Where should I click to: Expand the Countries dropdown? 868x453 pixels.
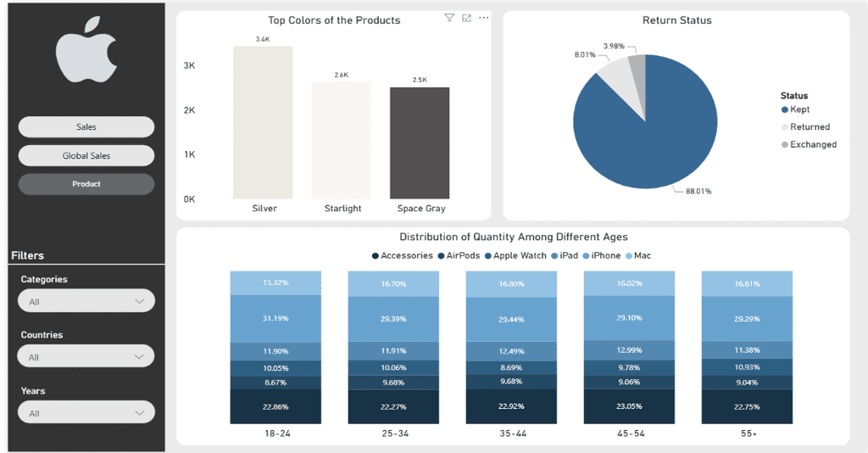coord(86,356)
